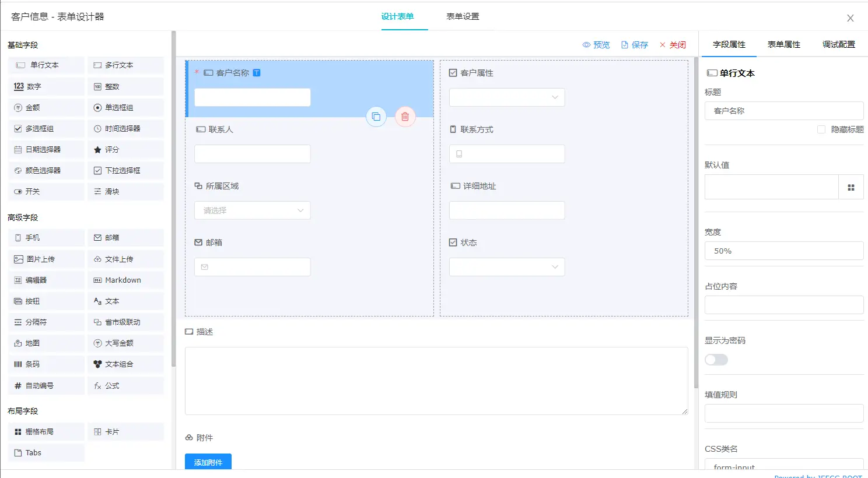Open the 字段属性 tab
The width and height of the screenshot is (868, 478).
(x=729, y=44)
